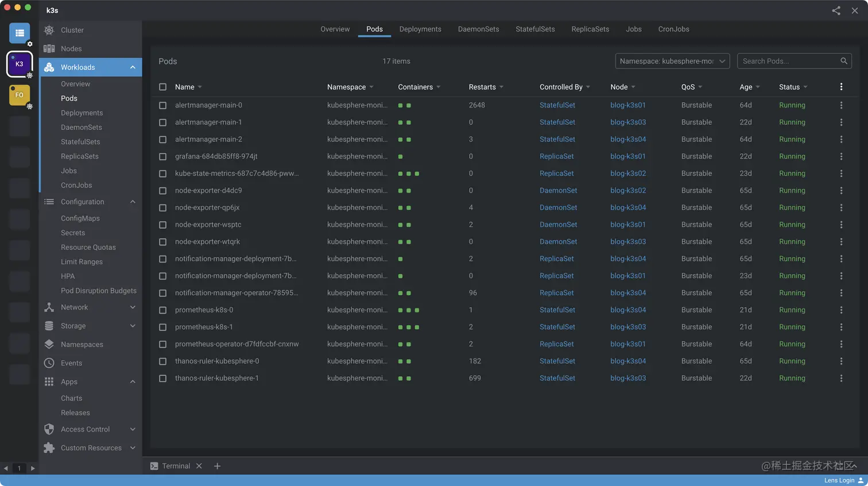This screenshot has height=486, width=868.
Task: Click the Access Control shield icon
Action: [49, 429]
